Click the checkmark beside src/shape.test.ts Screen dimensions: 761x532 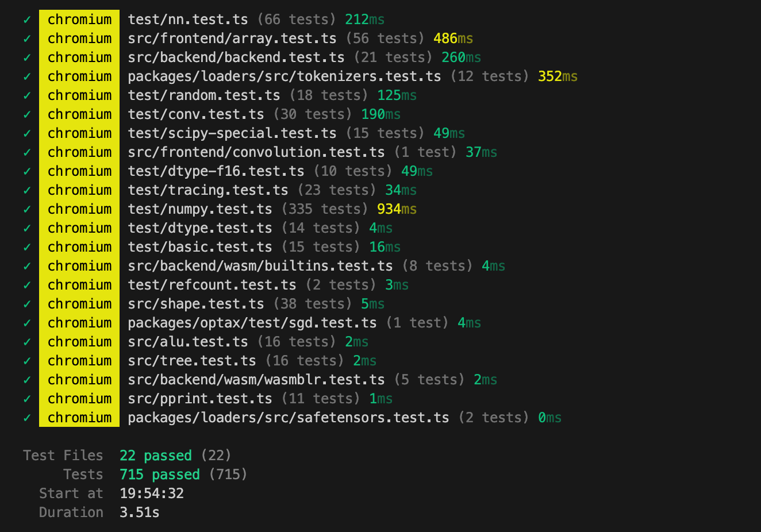(27, 304)
